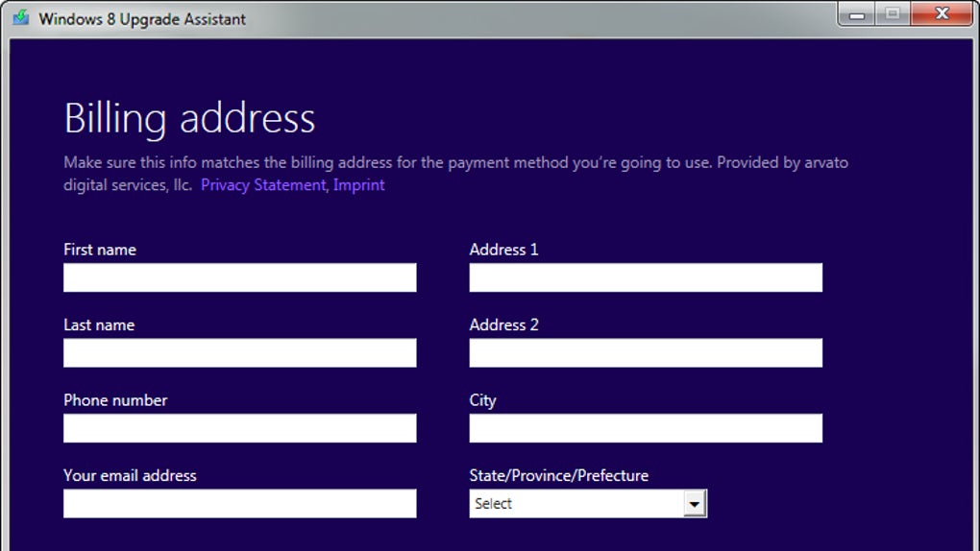Viewport: 980px width, 551px height.
Task: Select the City input field
Action: coord(646,428)
